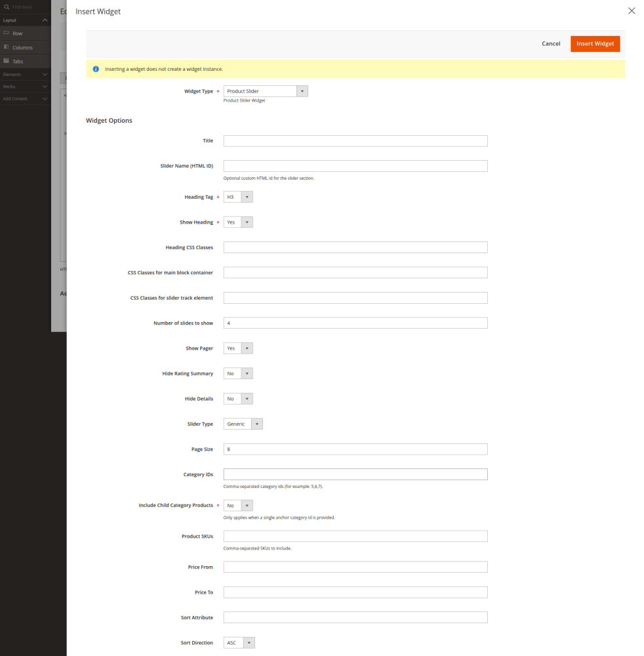Viewport: 644px width, 656px height.
Task: Click the 'Comma-separated SKUs to include' hint
Action: pos(257,548)
